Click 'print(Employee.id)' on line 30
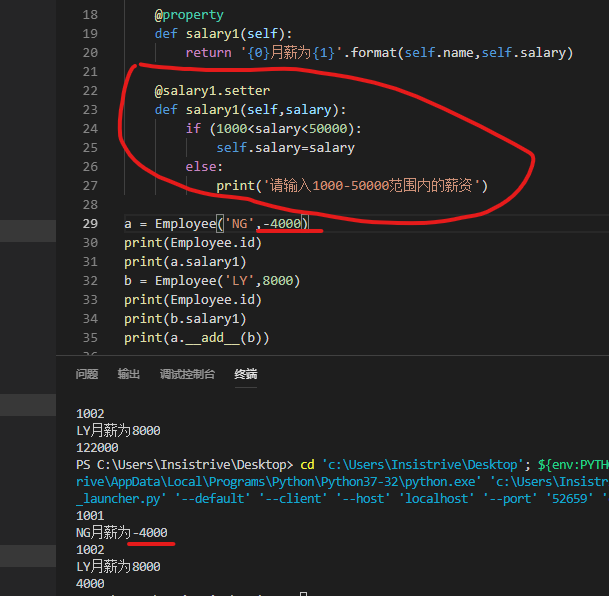 [193, 243]
